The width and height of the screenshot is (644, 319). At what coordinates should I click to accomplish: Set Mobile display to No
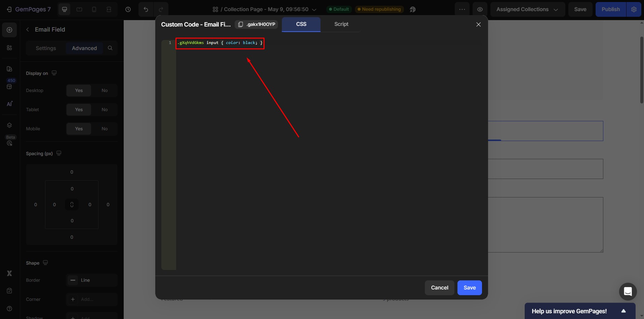tap(105, 129)
